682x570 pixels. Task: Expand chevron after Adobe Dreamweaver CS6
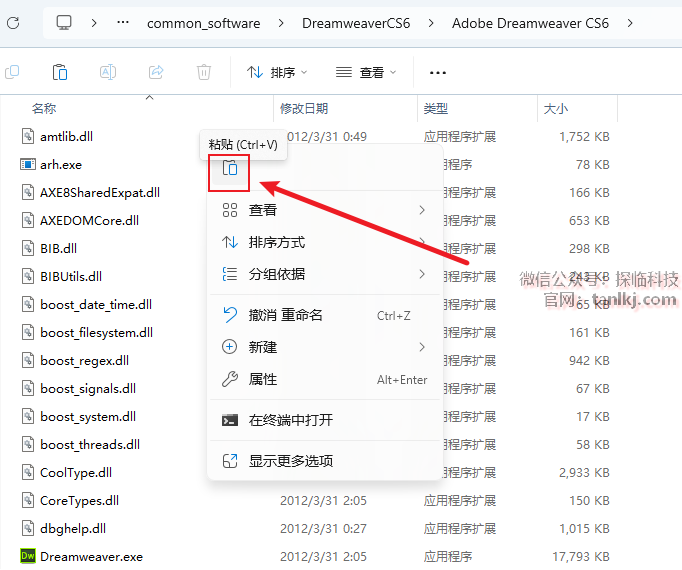(x=630, y=23)
